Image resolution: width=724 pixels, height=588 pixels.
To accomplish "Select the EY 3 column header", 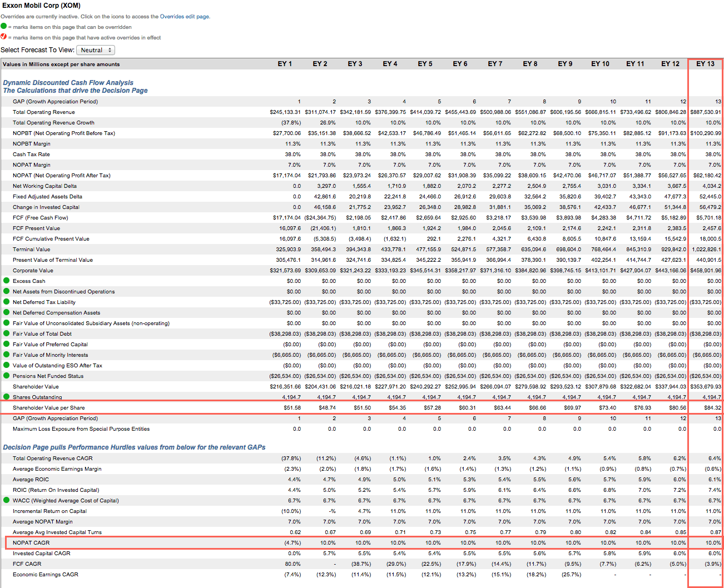I will 355,64.
